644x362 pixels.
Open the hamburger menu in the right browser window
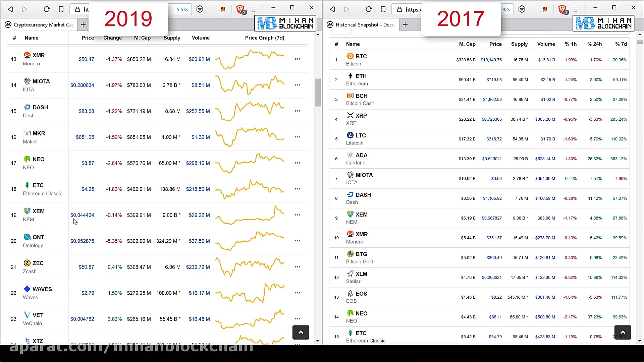575,9
